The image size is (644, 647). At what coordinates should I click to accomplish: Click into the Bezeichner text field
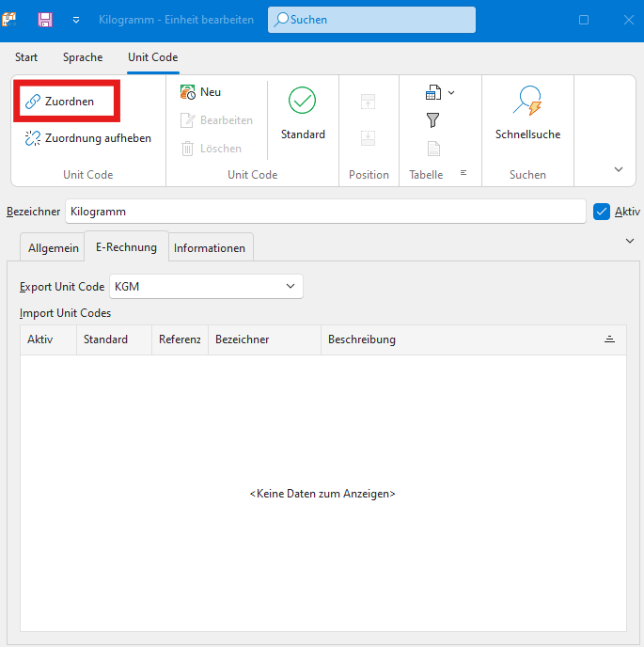pyautogui.click(x=324, y=212)
